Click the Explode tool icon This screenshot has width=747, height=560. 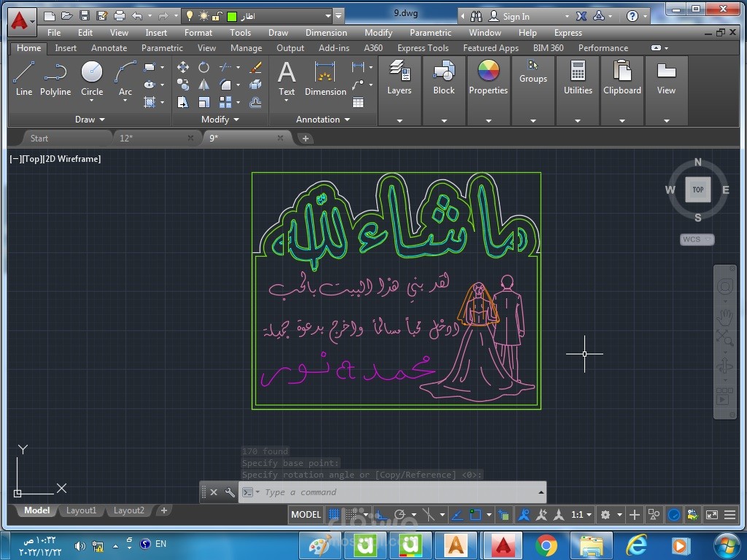pyautogui.click(x=256, y=85)
